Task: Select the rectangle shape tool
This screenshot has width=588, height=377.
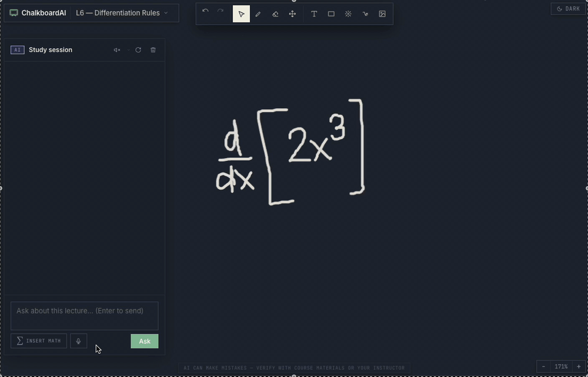Action: click(331, 14)
